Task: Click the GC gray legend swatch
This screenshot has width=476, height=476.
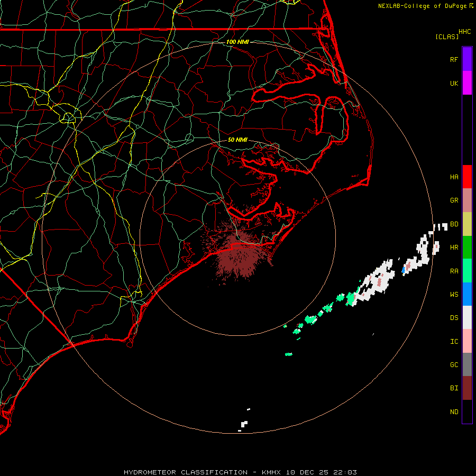Action: click(467, 364)
